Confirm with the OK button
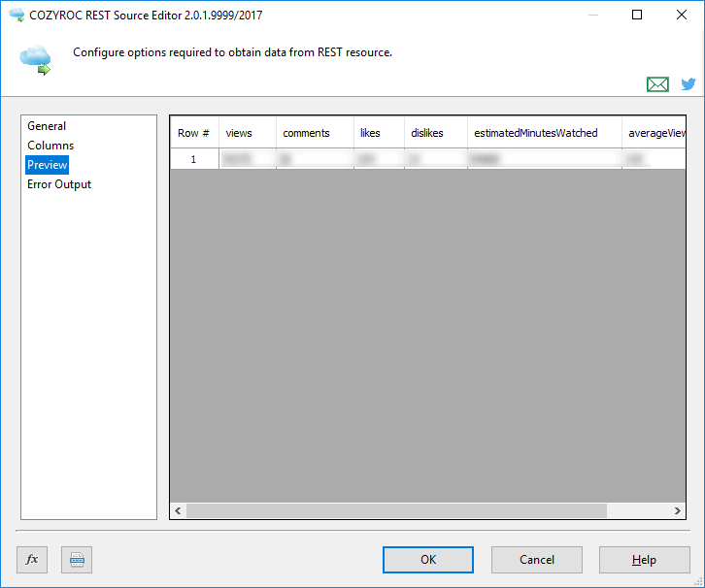Image resolution: width=705 pixels, height=588 pixels. coord(428,560)
